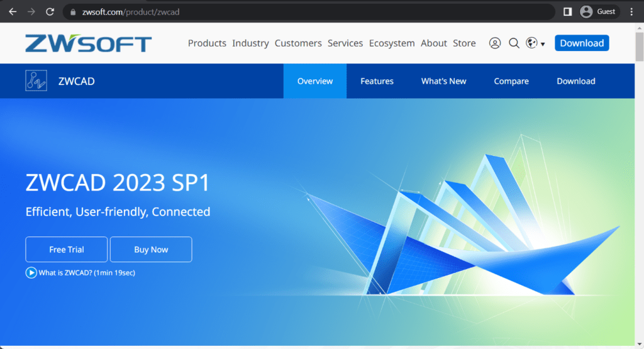Click the Free Trial button

67,250
